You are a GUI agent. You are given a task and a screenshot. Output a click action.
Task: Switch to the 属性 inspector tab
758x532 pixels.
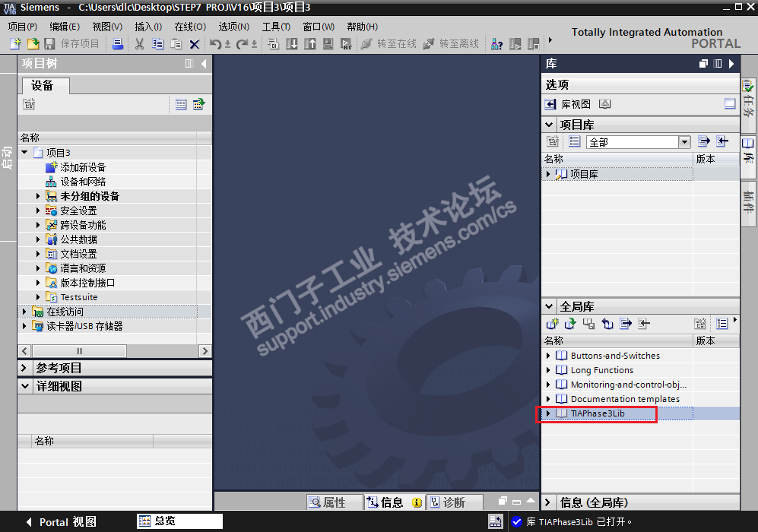(334, 502)
